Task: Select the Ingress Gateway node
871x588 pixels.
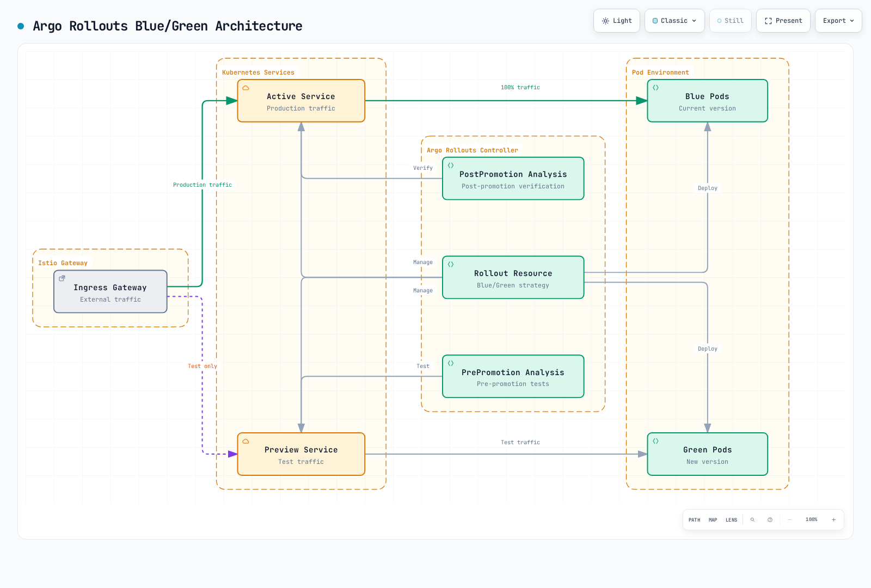Action: click(111, 292)
